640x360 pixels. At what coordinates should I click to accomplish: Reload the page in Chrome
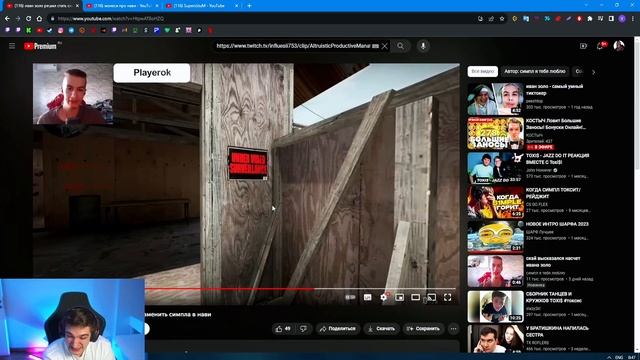(x=28, y=18)
